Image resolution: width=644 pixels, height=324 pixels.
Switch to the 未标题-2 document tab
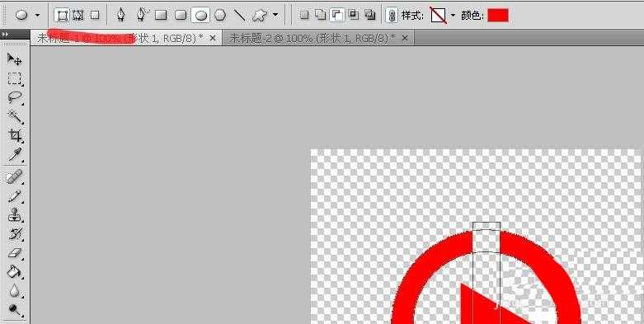point(312,38)
